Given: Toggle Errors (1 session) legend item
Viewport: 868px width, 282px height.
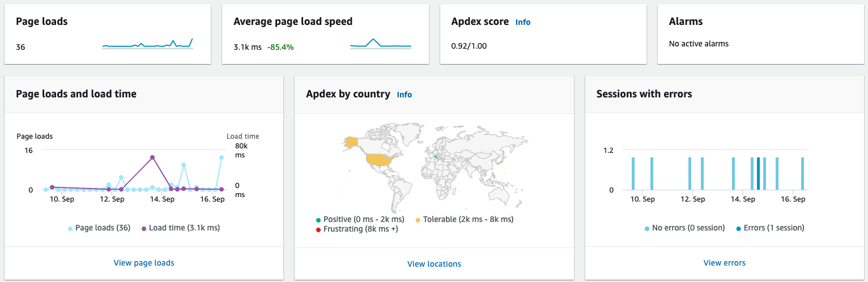Looking at the screenshot, I should pyautogui.click(x=770, y=228).
